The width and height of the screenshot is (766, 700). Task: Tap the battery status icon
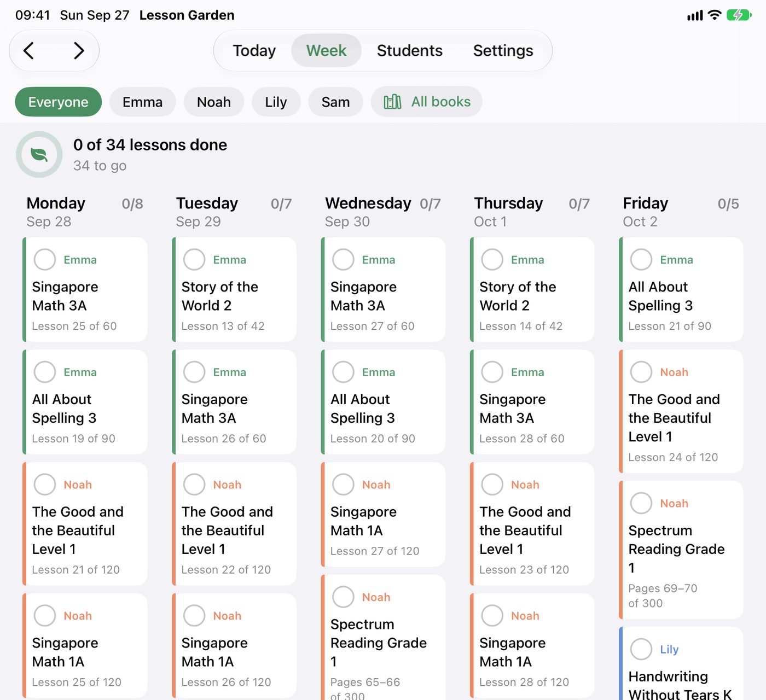click(x=739, y=15)
